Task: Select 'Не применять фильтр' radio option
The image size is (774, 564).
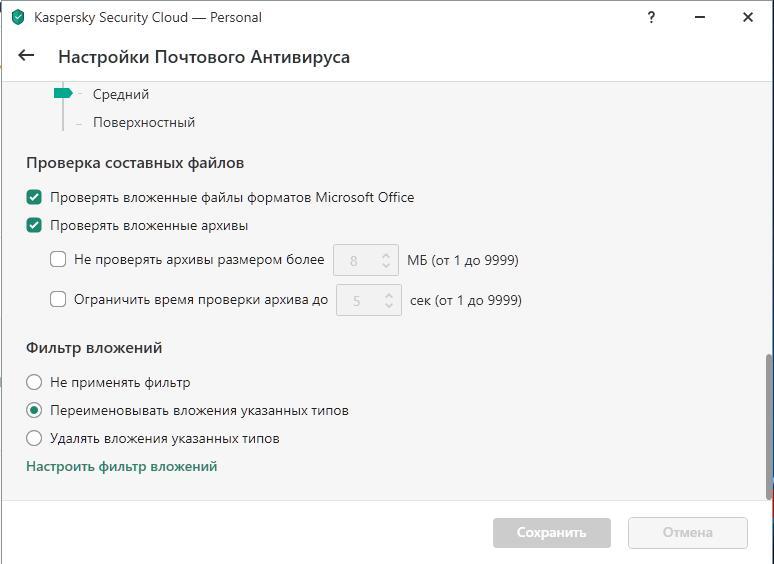Action: 34,382
